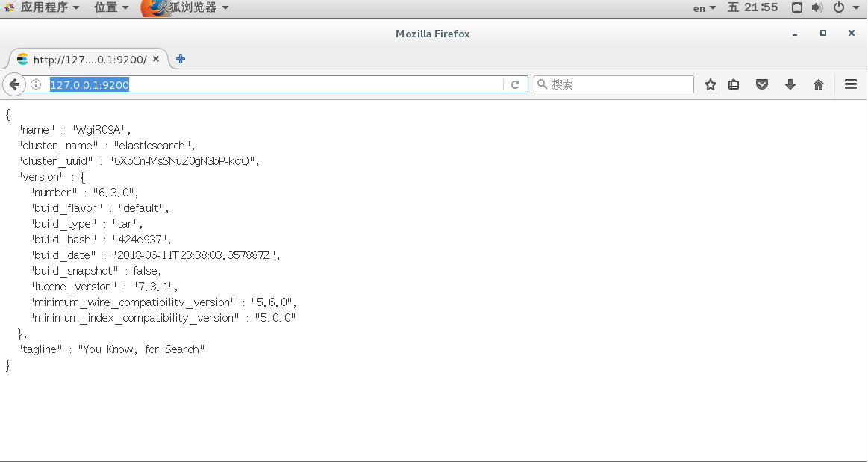Minimize the Mozilla Firefox window

click(795, 34)
